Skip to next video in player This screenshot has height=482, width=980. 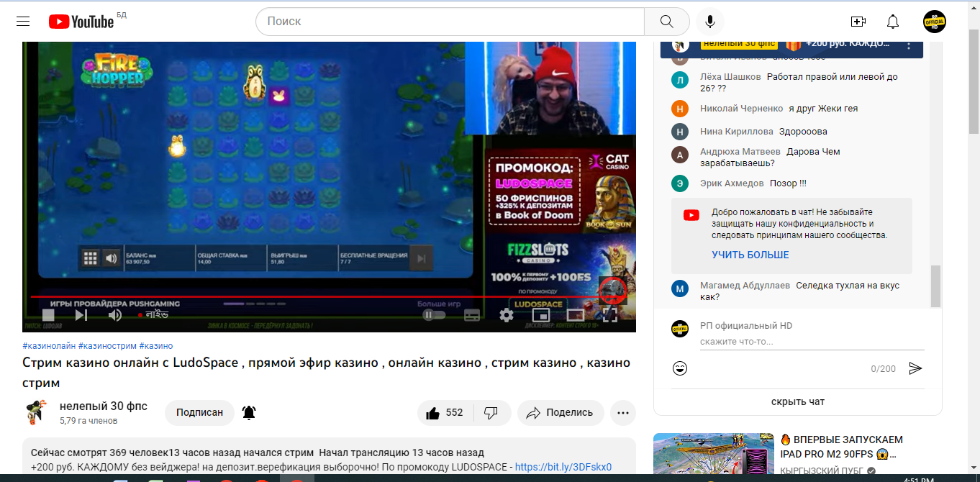(81, 314)
